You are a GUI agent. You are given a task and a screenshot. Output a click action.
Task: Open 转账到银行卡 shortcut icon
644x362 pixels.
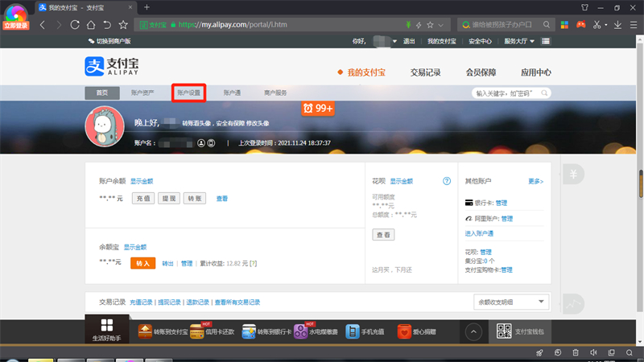(249, 331)
